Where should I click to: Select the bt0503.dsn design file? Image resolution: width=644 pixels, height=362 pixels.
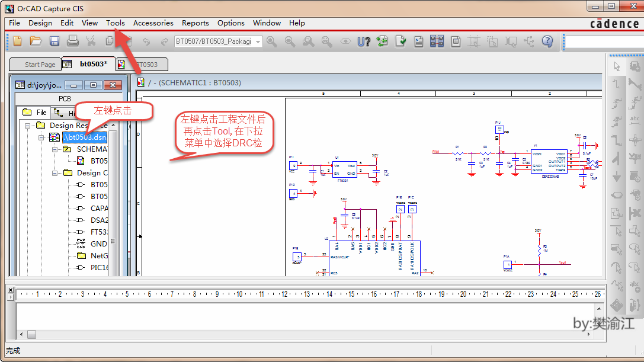84,137
